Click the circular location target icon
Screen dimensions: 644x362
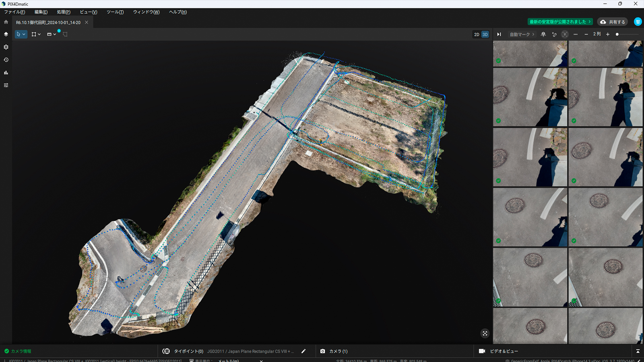click(565, 34)
